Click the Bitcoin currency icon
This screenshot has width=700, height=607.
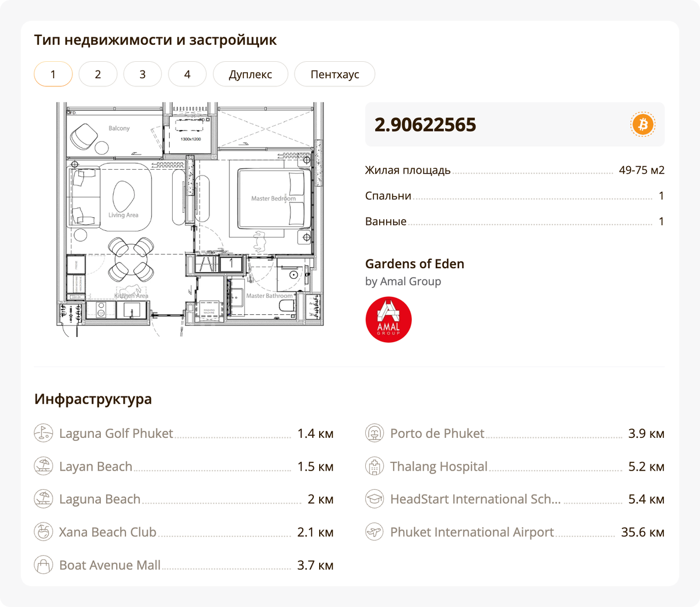(x=643, y=124)
